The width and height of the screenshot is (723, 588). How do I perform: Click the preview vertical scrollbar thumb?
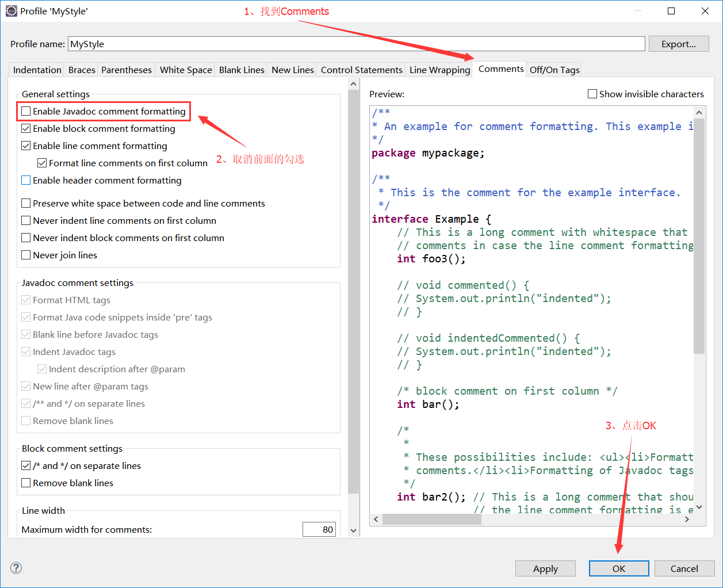click(699, 236)
